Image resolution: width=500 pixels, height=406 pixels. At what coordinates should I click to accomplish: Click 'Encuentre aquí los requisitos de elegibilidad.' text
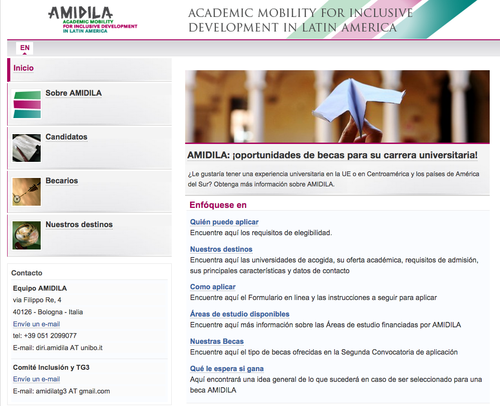point(261,233)
